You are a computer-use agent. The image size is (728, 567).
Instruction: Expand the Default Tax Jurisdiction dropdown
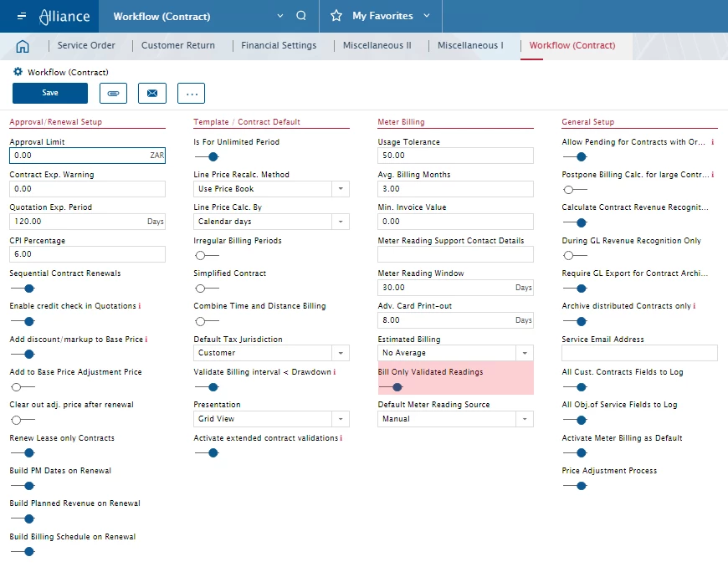(x=341, y=353)
